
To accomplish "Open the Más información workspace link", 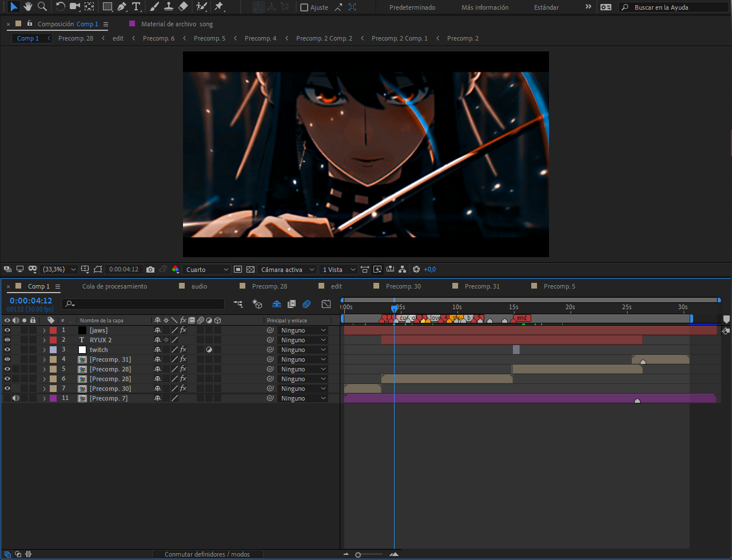I will [485, 7].
